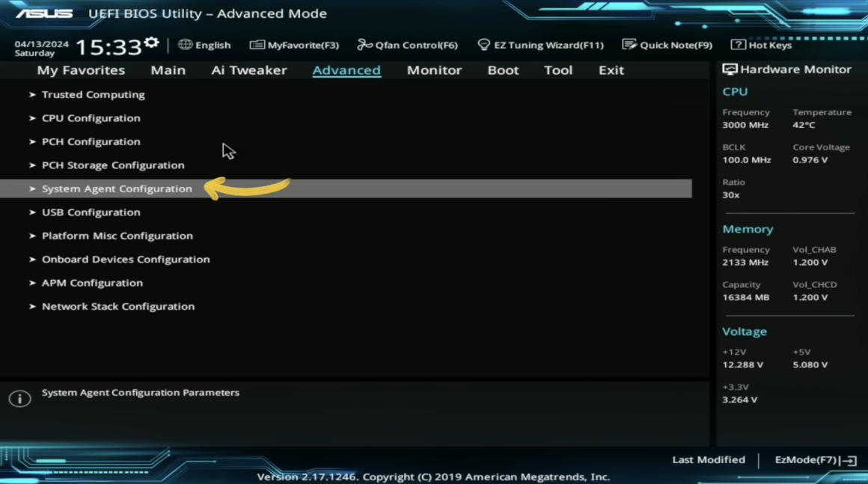Image resolution: width=868 pixels, height=484 pixels.
Task: Click the ASUS logo
Action: point(44,13)
